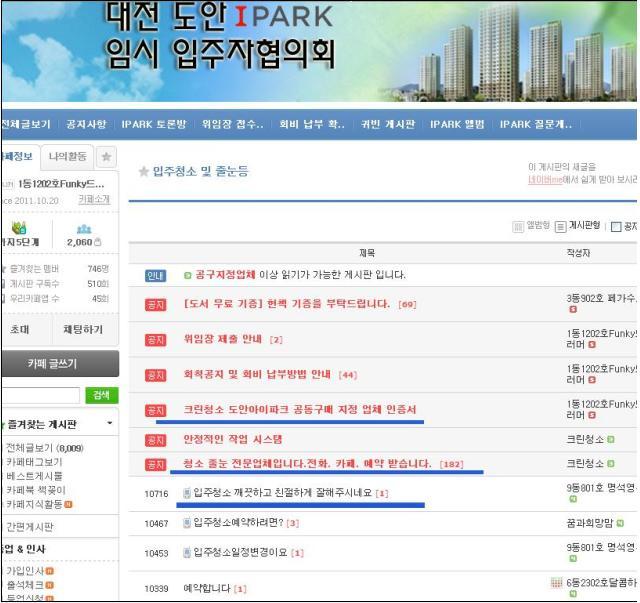Click the cafe level plant icon
Viewport: 640px width, 603px height.
[19, 228]
